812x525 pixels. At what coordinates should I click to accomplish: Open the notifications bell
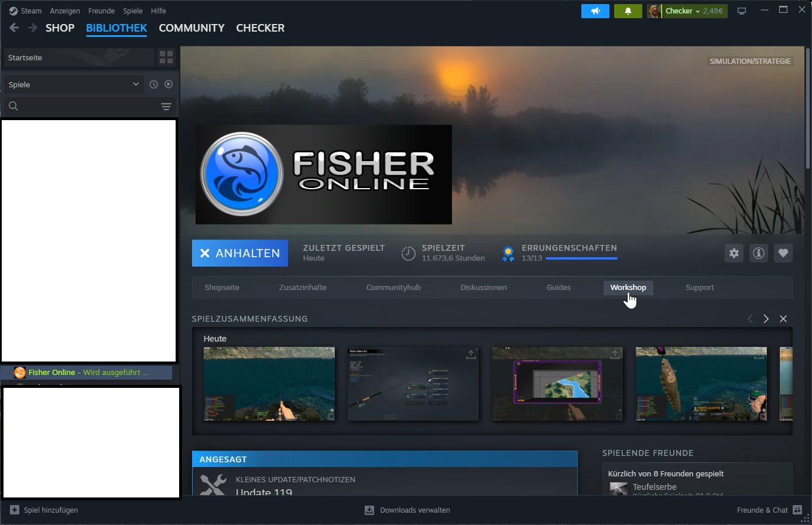tap(628, 11)
